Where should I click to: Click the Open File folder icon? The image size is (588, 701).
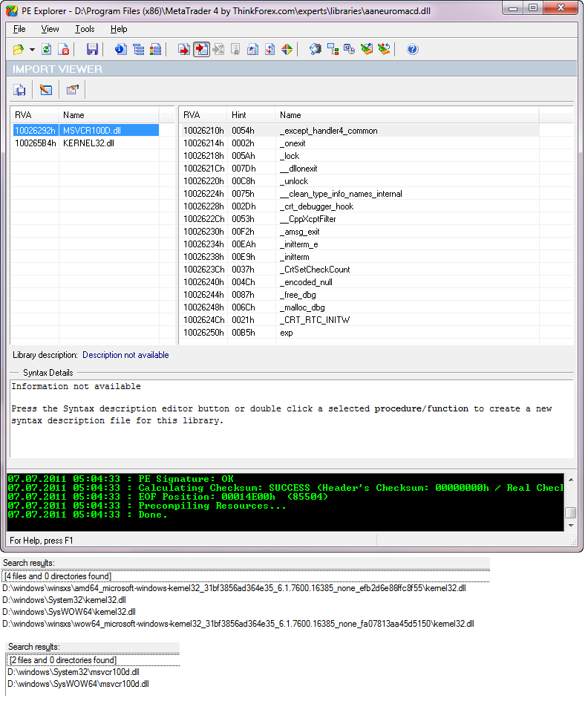click(x=19, y=50)
